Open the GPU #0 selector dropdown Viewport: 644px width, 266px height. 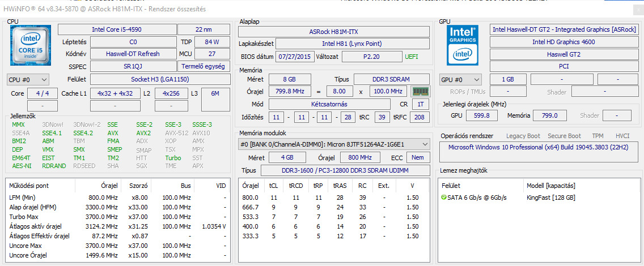click(460, 79)
